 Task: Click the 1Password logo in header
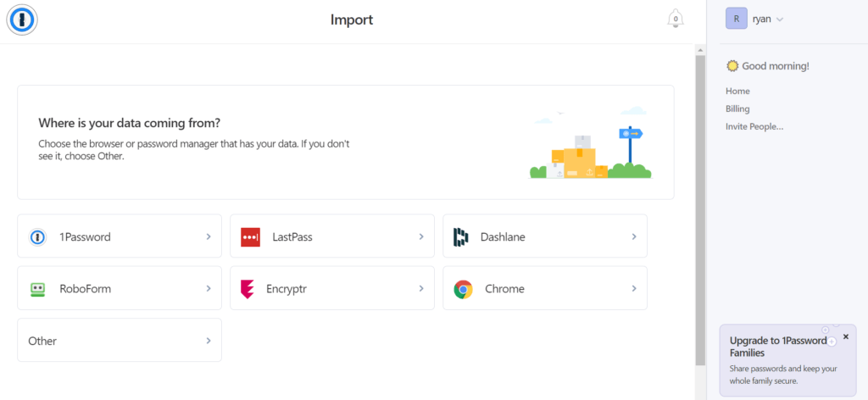point(22,20)
